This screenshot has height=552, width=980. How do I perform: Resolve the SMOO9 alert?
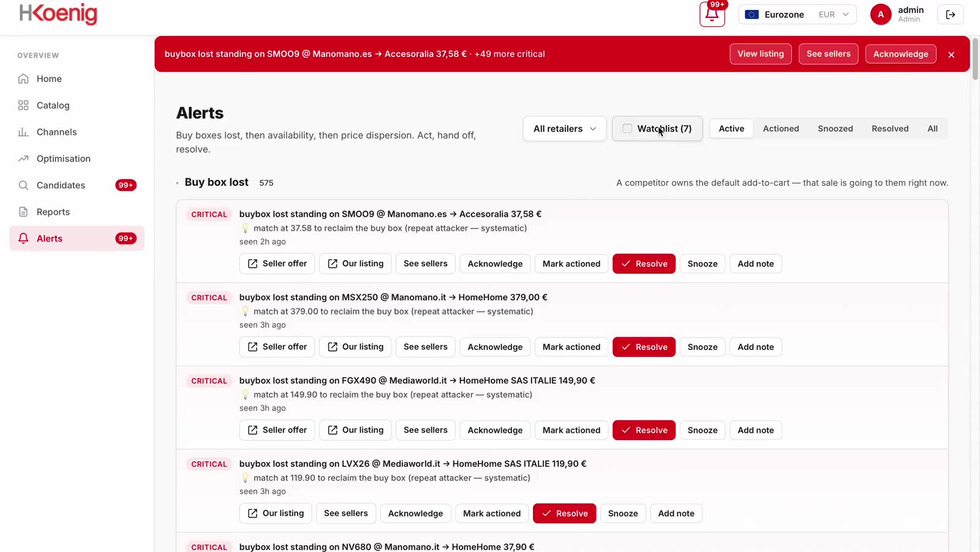pyautogui.click(x=644, y=264)
